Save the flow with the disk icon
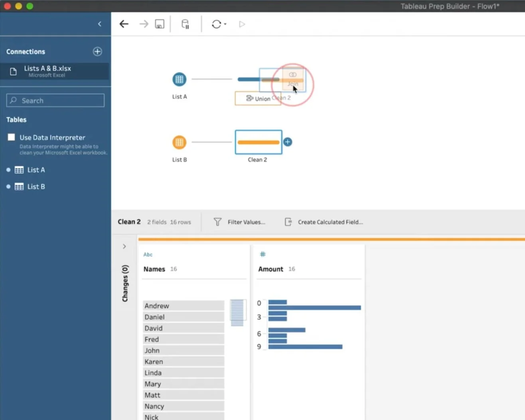This screenshot has width=525, height=420. pyautogui.click(x=160, y=24)
